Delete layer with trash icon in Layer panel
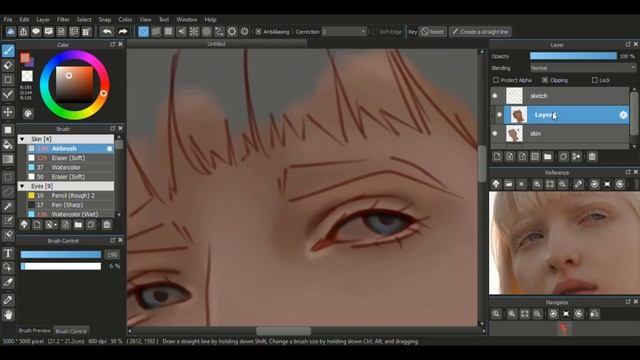640x360 pixels. click(x=592, y=156)
